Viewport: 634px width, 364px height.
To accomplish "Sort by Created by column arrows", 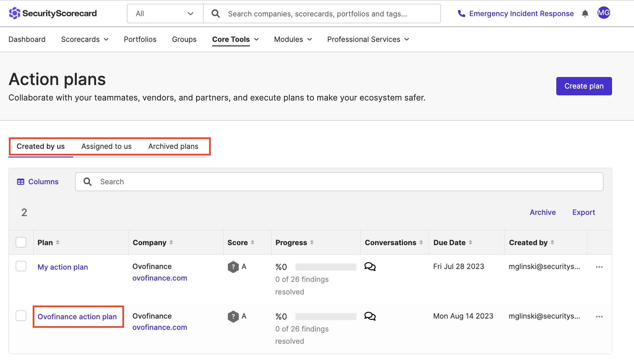I will [x=552, y=242].
